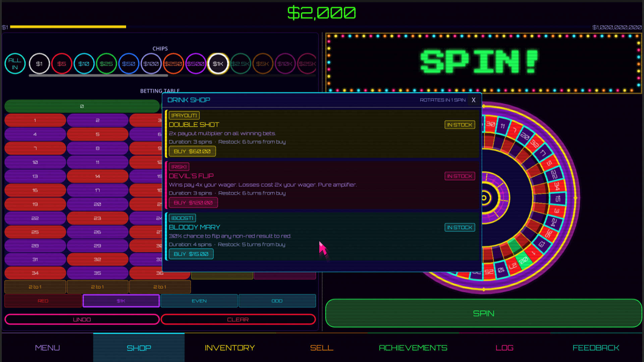The width and height of the screenshot is (644, 362).
Task: Bet on number 7
Action: point(35,148)
